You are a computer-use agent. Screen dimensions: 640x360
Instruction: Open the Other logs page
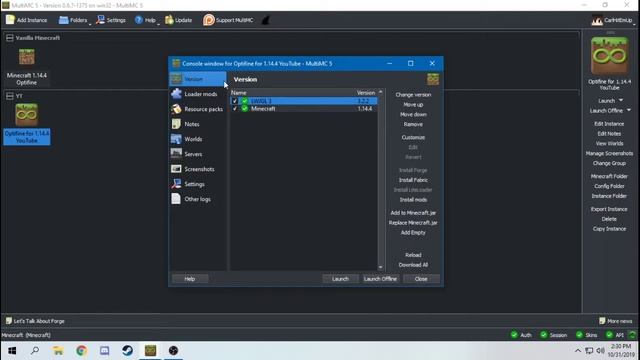click(x=198, y=199)
